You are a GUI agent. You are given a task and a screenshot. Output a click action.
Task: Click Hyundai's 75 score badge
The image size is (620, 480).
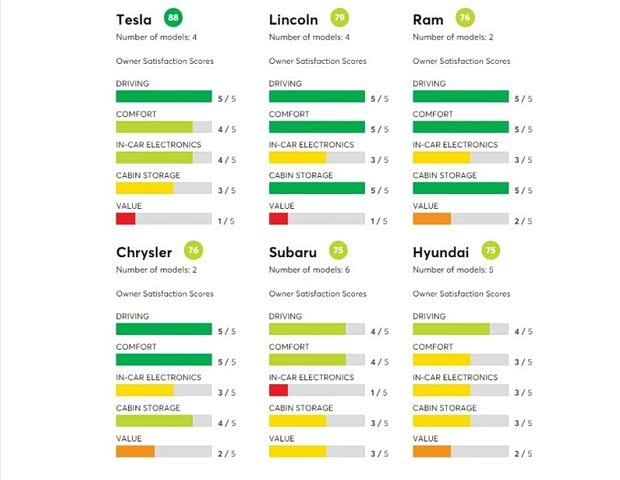point(490,251)
